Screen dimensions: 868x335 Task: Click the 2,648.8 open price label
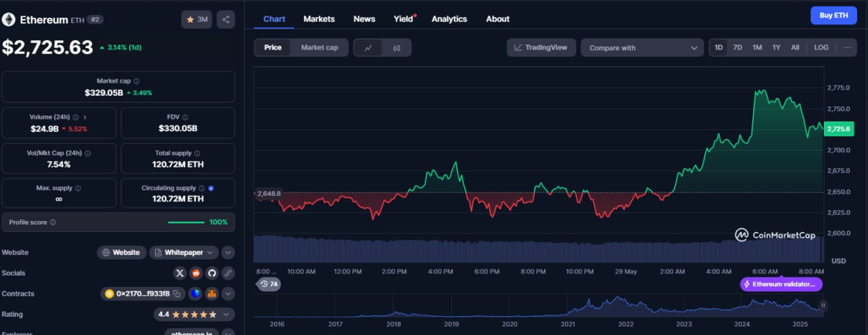(x=269, y=193)
